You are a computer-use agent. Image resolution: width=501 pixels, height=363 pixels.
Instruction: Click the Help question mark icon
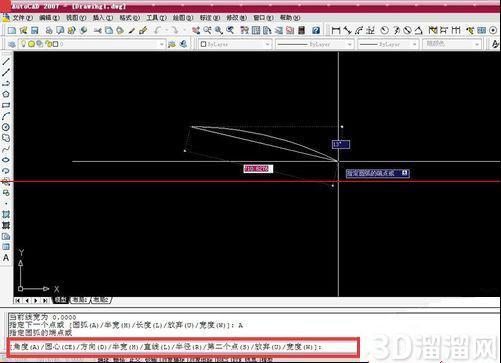click(x=316, y=31)
